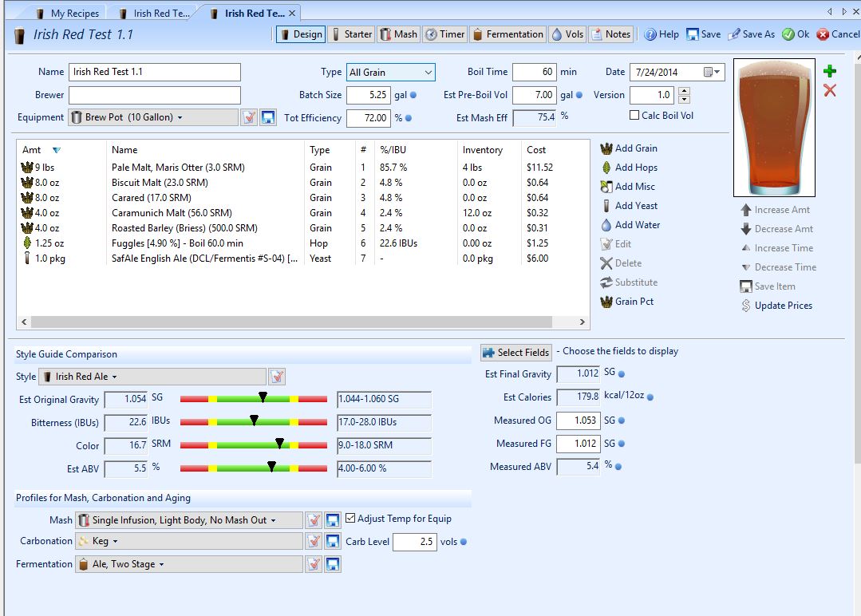Click save icon for Carbonation profile
This screenshot has width=861, height=616.
(x=332, y=541)
